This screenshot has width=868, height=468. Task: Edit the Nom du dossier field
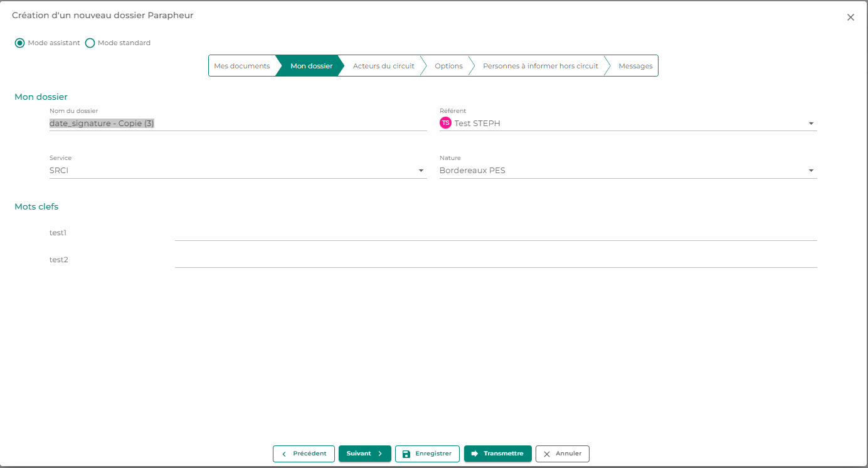point(238,124)
